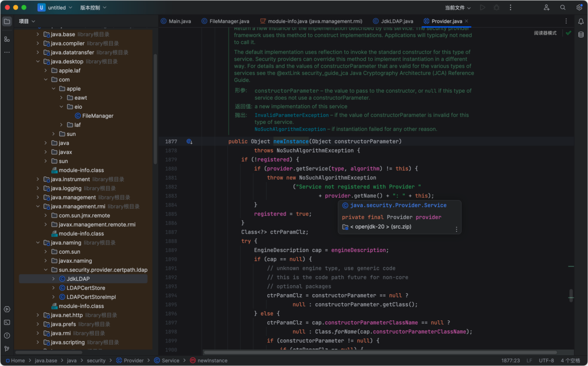The image size is (588, 366).
Task: Open the 版本控制 version control dropdown
Action: click(x=93, y=8)
